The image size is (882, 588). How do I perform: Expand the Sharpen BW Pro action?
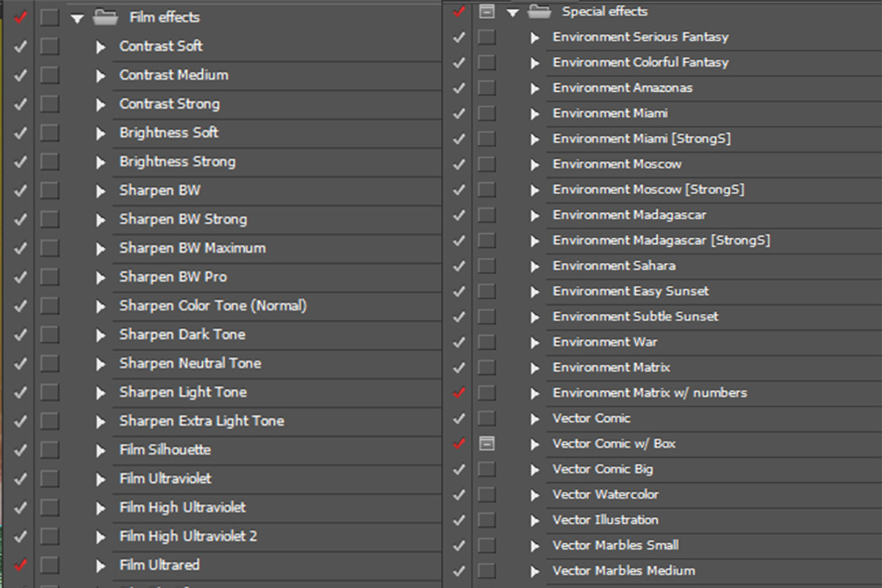(x=101, y=278)
